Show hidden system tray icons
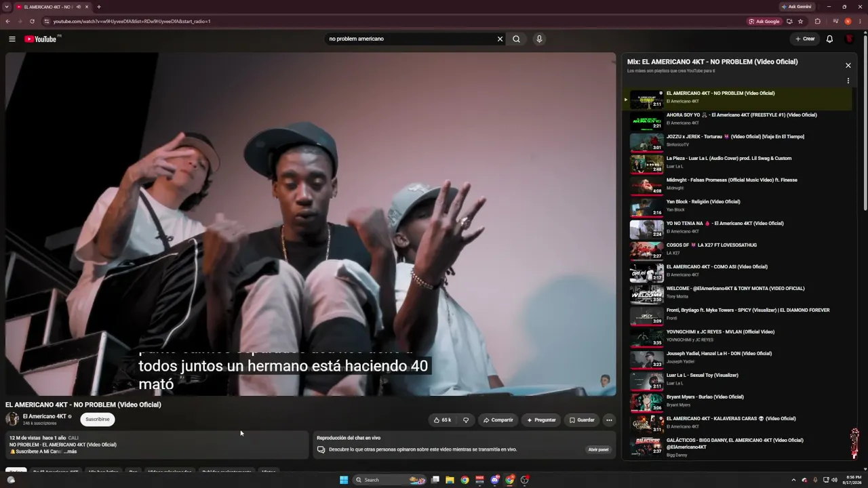 coord(793,480)
